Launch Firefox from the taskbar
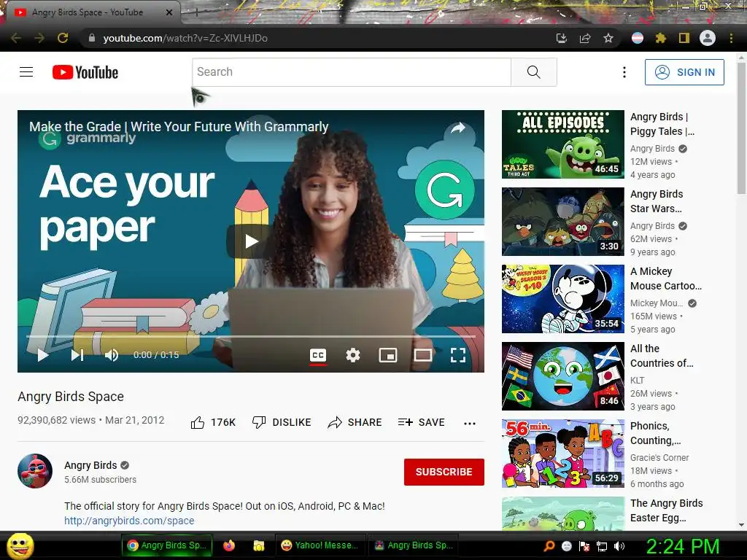Viewport: 747px width, 560px height. 229,545
